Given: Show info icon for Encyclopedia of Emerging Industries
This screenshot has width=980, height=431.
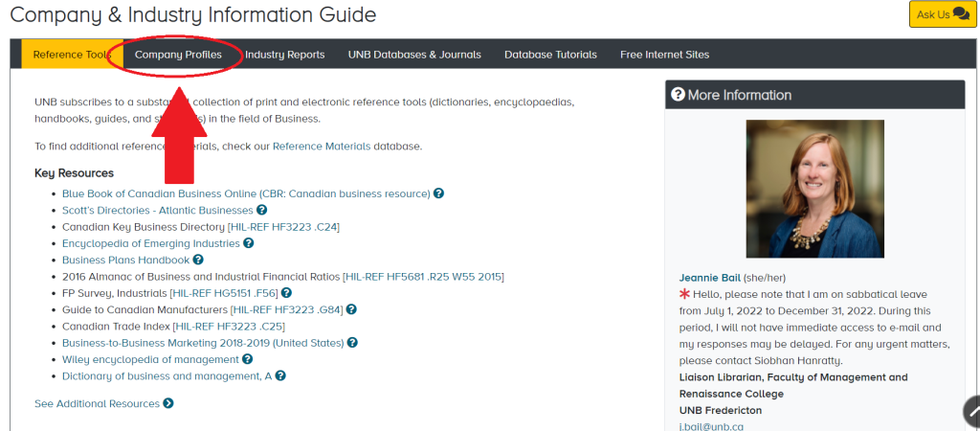Looking at the screenshot, I should (248, 243).
